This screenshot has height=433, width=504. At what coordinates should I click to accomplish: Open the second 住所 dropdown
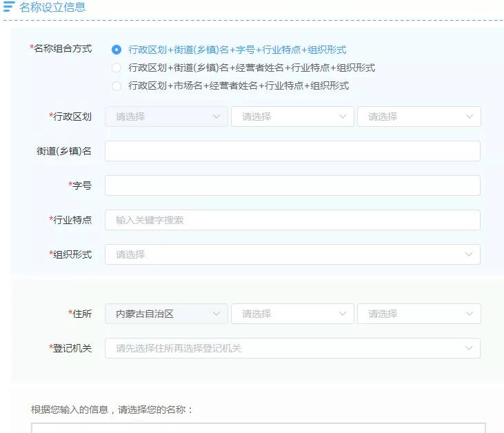[x=292, y=314]
